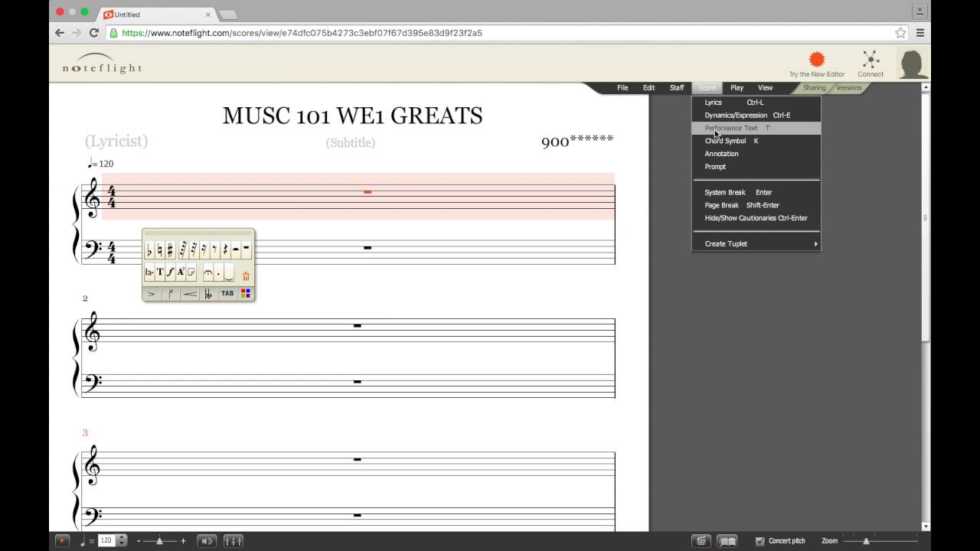The height and width of the screenshot is (551, 980).
Task: Click the score title MUSC 101 WE1 GREATS
Action: (352, 116)
